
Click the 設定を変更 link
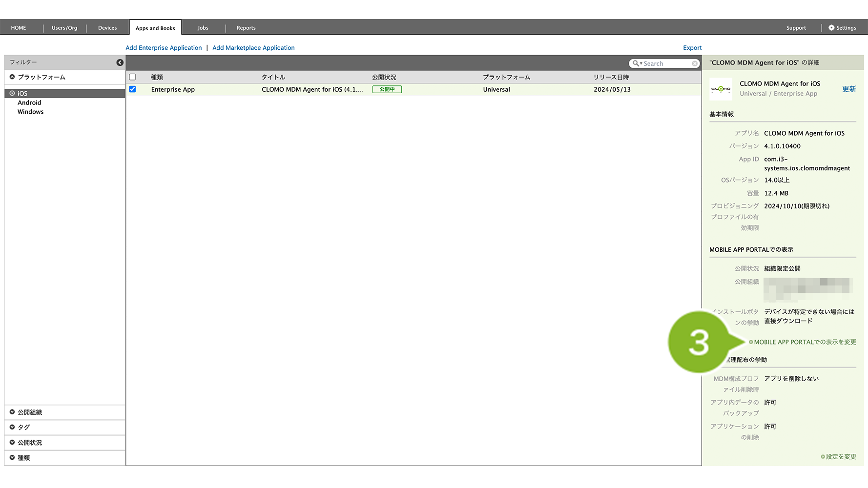(x=841, y=457)
